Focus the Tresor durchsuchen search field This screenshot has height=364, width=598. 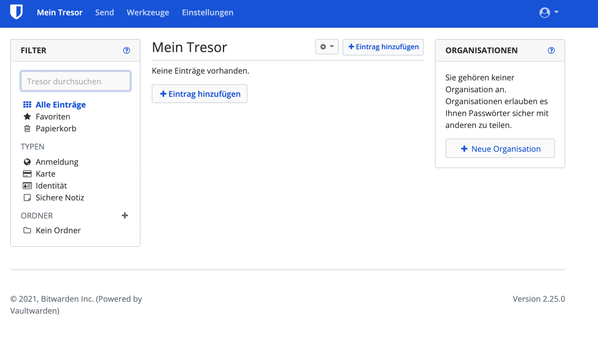(76, 81)
